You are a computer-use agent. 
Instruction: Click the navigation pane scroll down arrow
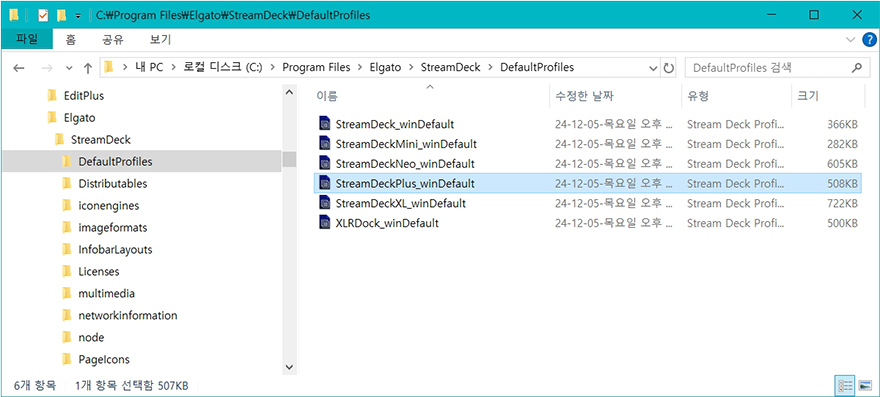[x=289, y=367]
